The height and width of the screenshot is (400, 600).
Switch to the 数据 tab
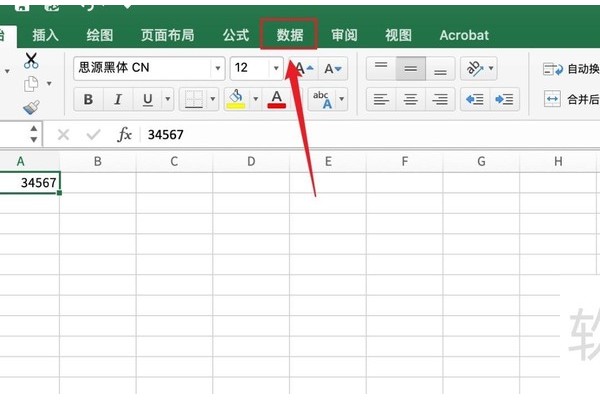click(x=290, y=35)
